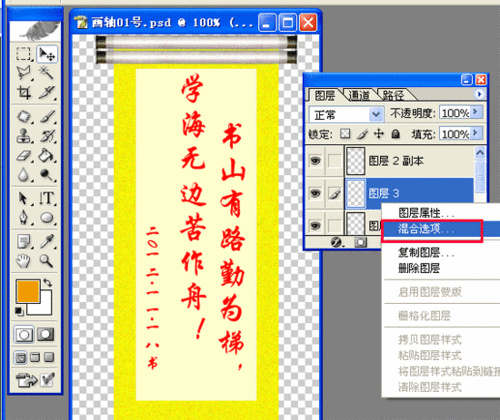Switch to the 图层 tab
Viewport: 500px width, 420px height.
[x=325, y=96]
